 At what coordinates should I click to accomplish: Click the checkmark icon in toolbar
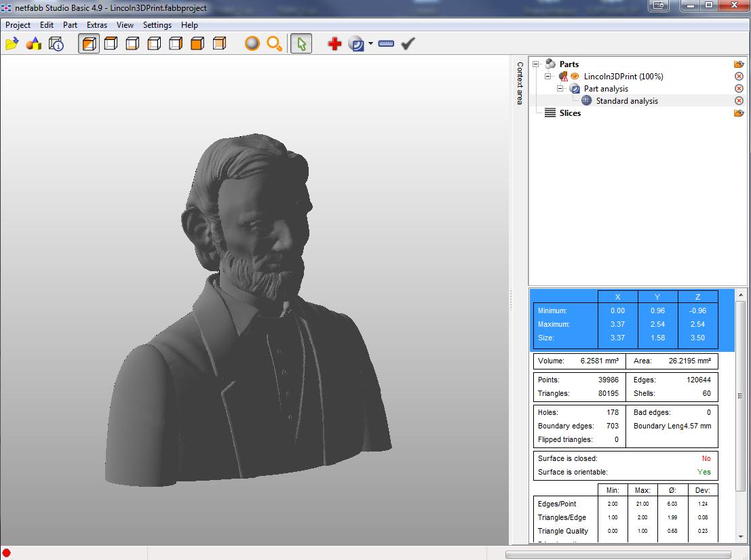pos(408,44)
